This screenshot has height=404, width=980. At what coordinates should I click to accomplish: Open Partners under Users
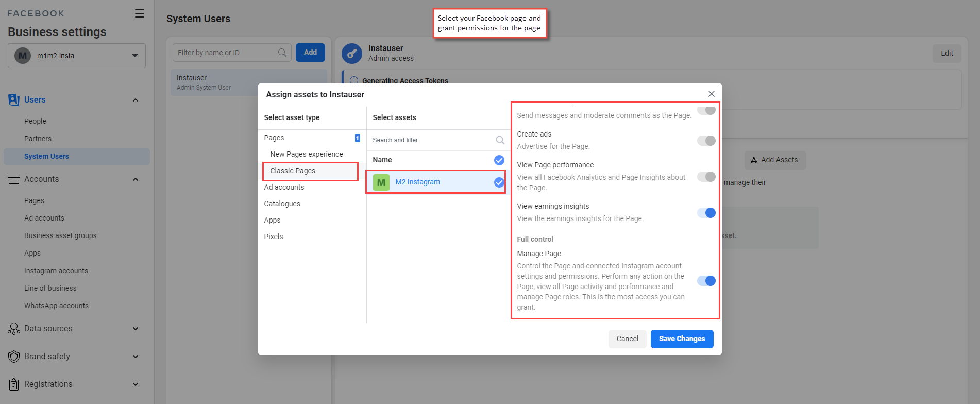38,139
